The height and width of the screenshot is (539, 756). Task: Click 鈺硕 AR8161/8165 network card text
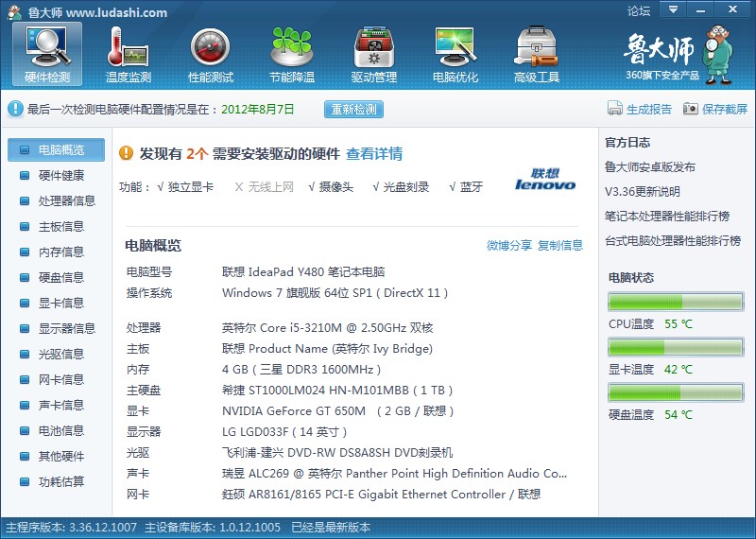tap(381, 495)
